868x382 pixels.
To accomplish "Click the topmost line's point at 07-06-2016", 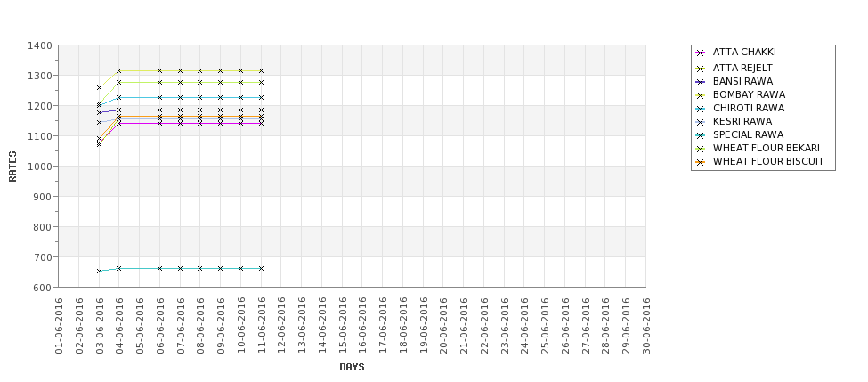I will pyautogui.click(x=180, y=71).
